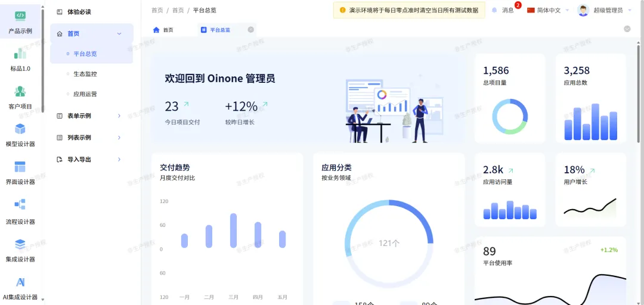
Task: Click the +1.2% green indicator
Action: tap(609, 250)
